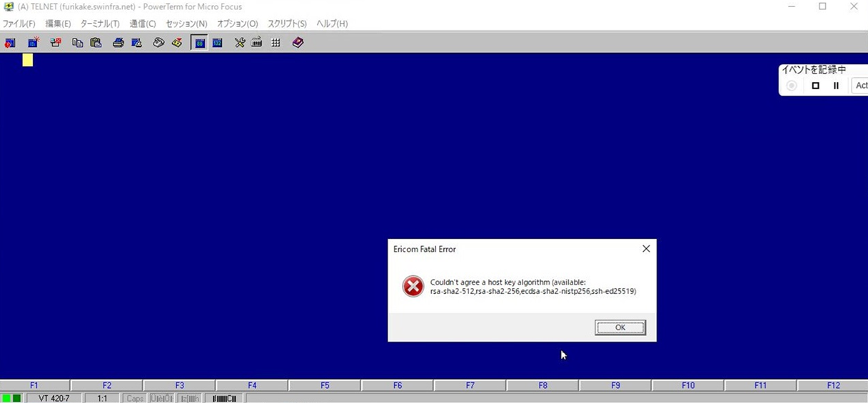Show the power pad grid icon
Image resolution: width=868 pixels, height=403 pixels.
pyautogui.click(x=276, y=43)
